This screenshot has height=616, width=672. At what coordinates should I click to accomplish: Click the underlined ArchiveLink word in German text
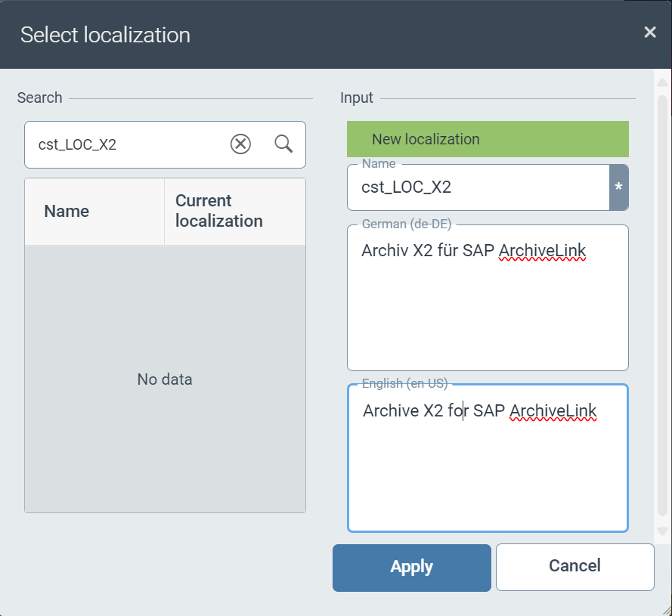point(542,251)
